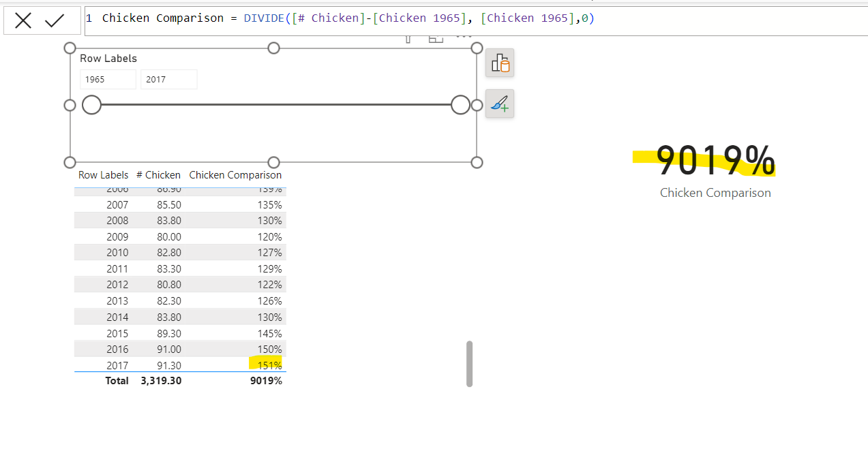The image size is (868, 466).
Task: Open the build visual data icon
Action: click(x=500, y=63)
